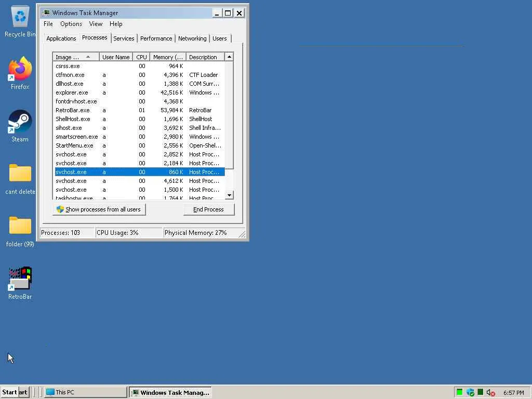
Task: Select the explorer.exe process row
Action: [x=139, y=92]
